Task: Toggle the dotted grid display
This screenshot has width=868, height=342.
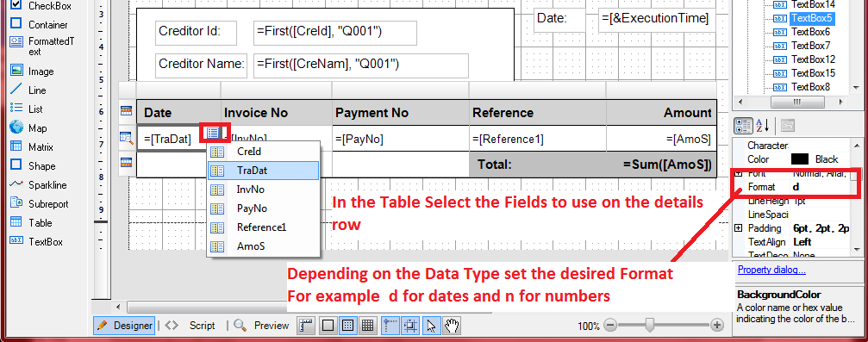Action: click(347, 326)
